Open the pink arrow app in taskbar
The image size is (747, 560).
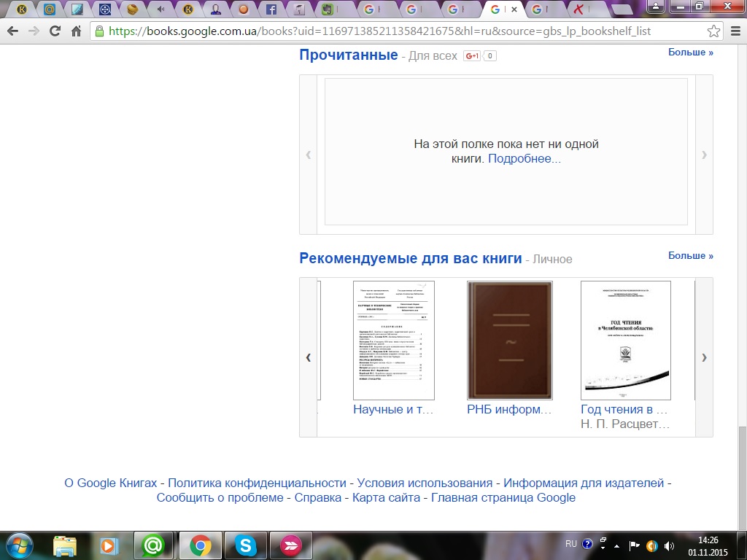pos(290,545)
